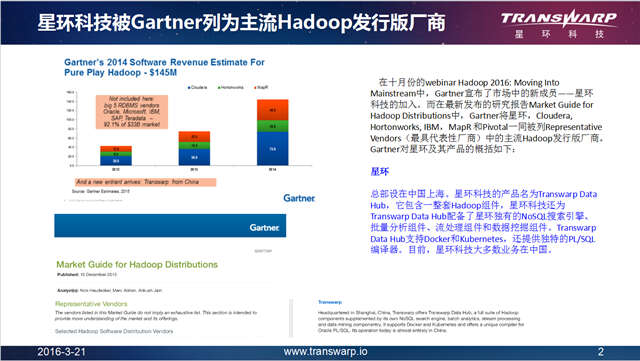Click the Transwarp logo in the header
Image resolution: width=640 pixels, height=361 pixels.
pyautogui.click(x=558, y=24)
